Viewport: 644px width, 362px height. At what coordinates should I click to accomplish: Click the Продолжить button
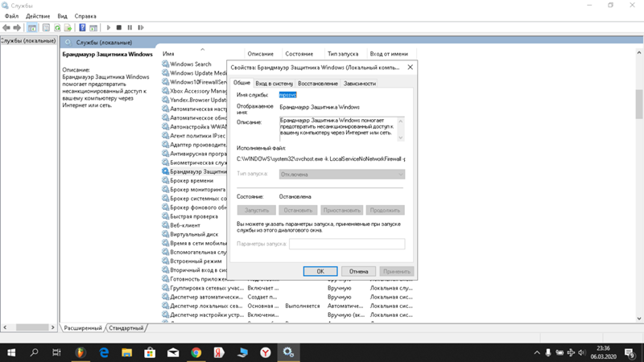[x=385, y=210]
